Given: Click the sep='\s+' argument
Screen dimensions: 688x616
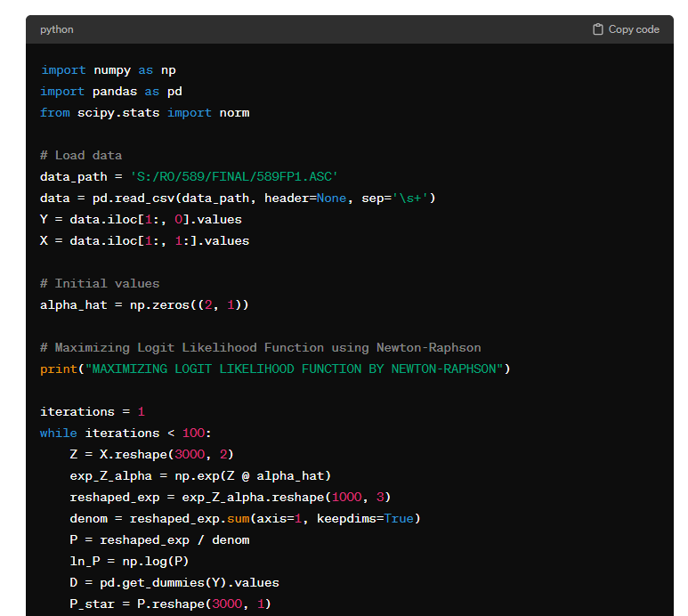Looking at the screenshot, I should pos(394,199).
